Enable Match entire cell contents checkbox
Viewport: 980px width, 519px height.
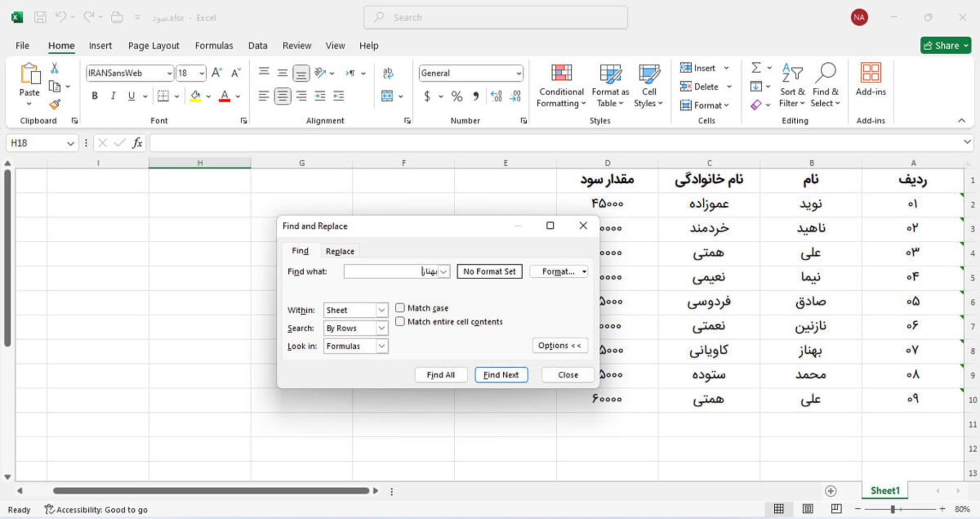(x=400, y=321)
